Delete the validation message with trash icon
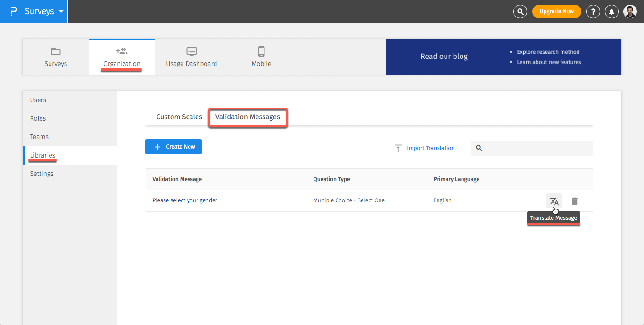Image resolution: width=644 pixels, height=325 pixels. coord(574,201)
